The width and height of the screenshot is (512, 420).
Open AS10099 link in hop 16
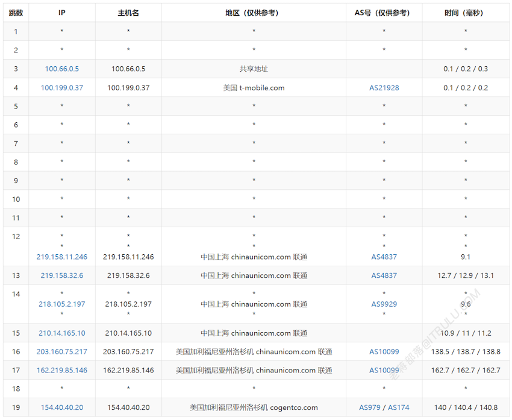point(384,352)
